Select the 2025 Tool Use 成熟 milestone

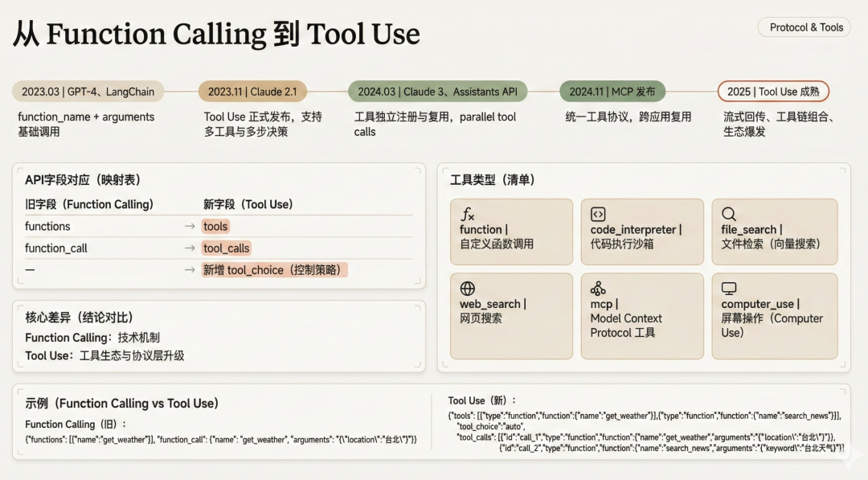pyautogui.click(x=773, y=92)
